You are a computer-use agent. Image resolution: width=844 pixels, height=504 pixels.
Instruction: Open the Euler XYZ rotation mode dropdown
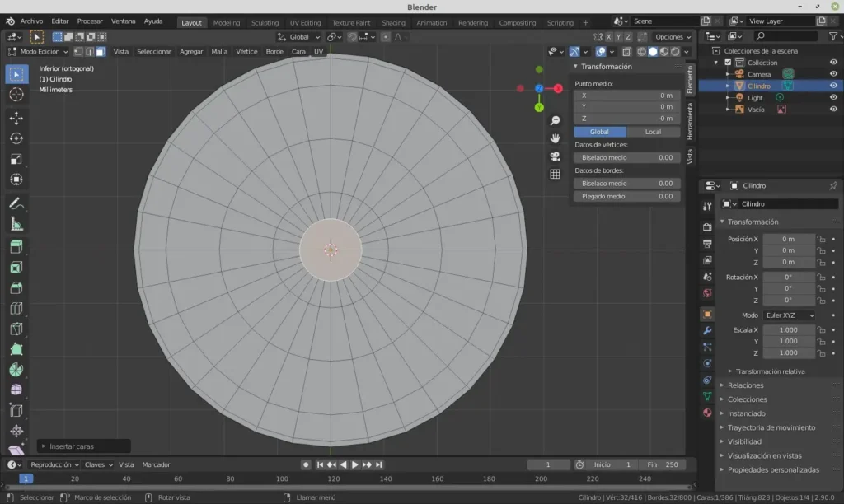pyautogui.click(x=789, y=315)
